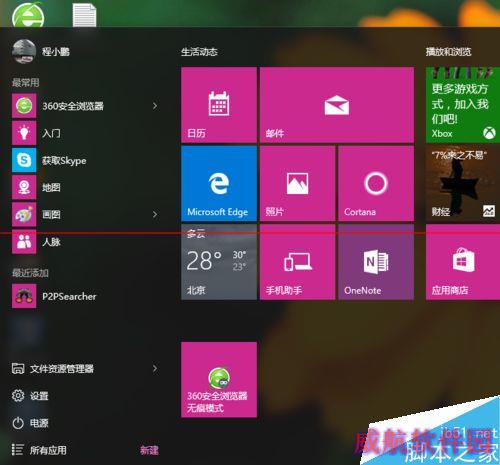The image size is (500, 465).
Task: Click the Settings gear icon
Action: coord(18,396)
